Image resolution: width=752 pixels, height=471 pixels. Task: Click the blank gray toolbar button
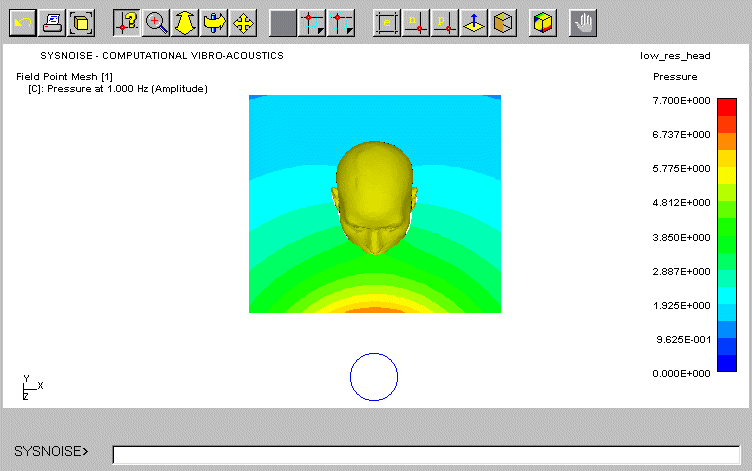click(x=284, y=21)
